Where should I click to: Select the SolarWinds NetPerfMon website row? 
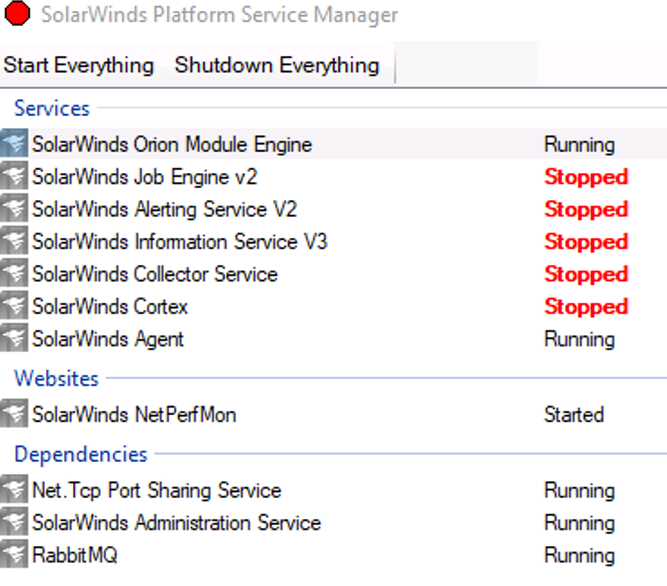[x=134, y=414]
